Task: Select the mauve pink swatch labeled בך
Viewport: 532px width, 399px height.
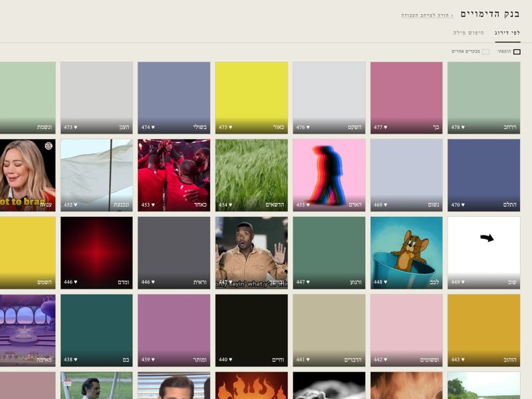Action: click(406, 98)
